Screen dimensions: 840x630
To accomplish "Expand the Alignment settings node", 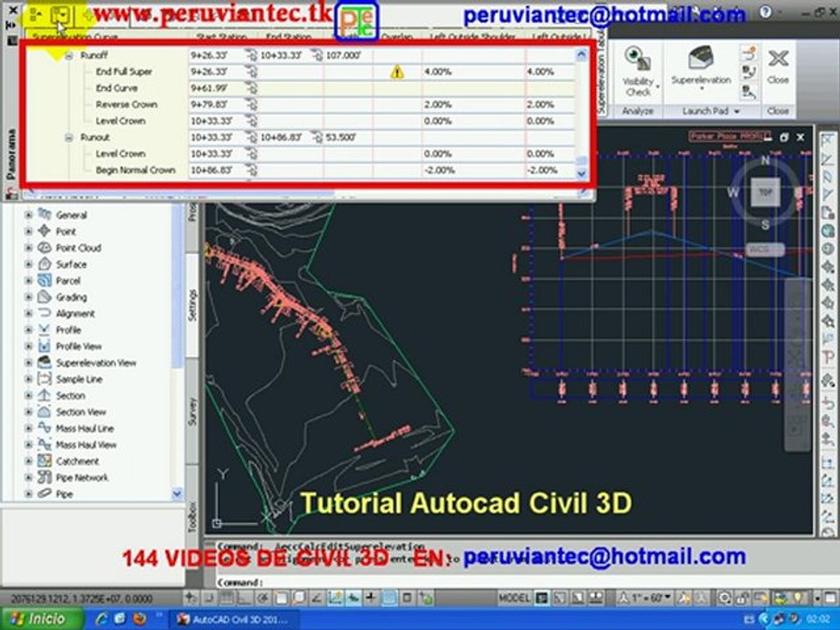I will (28, 313).
